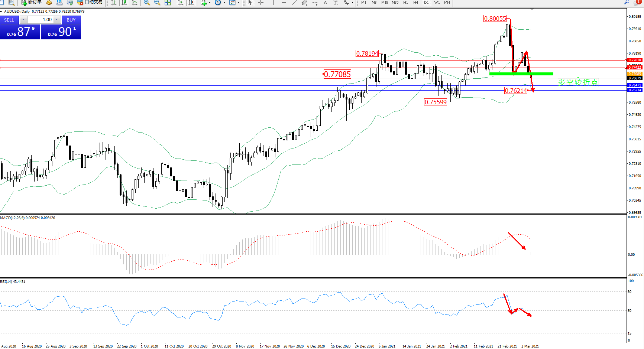
Task: Expand the arrows objects dropdown
Action: click(x=352, y=3)
